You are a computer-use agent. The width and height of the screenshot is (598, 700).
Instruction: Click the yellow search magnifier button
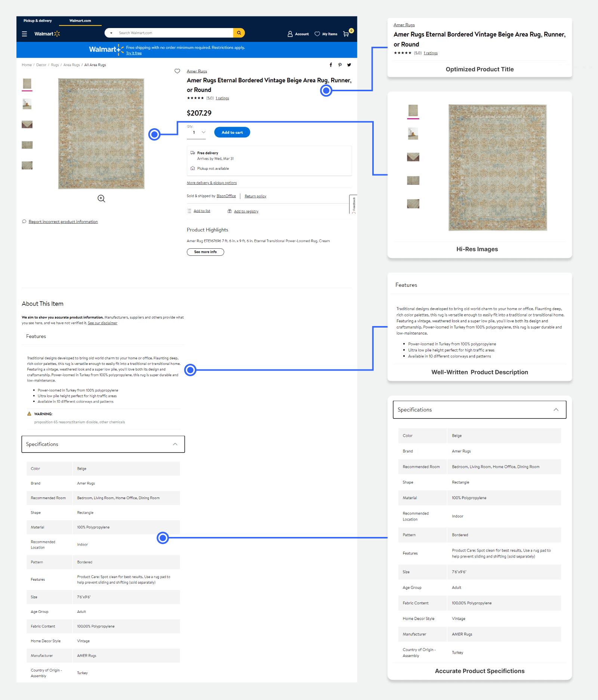239,33
